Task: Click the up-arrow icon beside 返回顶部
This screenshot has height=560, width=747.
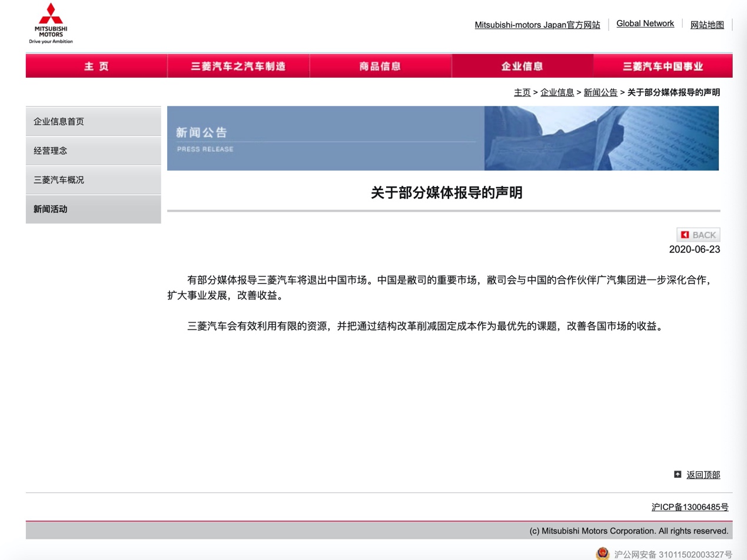Action: coord(678,474)
